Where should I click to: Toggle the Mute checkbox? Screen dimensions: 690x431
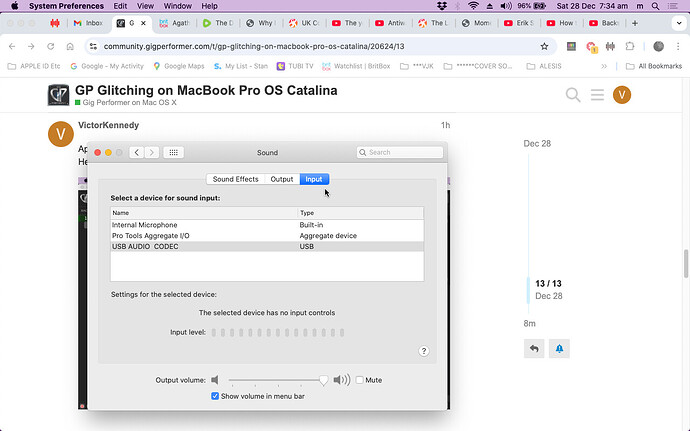click(x=360, y=380)
